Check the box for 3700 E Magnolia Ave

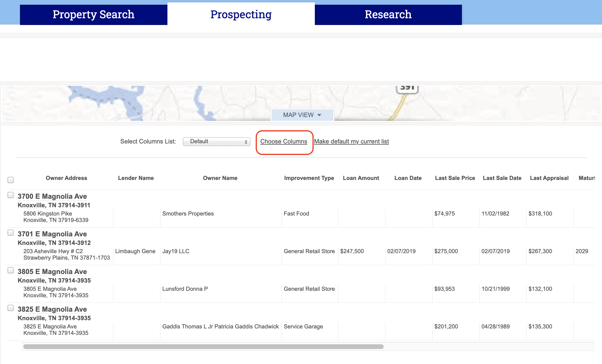[11, 195]
